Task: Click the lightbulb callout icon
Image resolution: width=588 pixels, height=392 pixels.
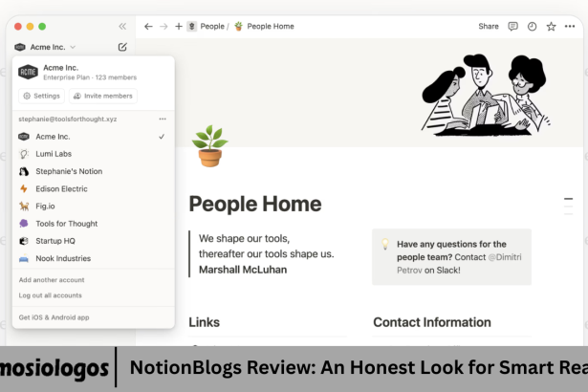Action: (385, 244)
